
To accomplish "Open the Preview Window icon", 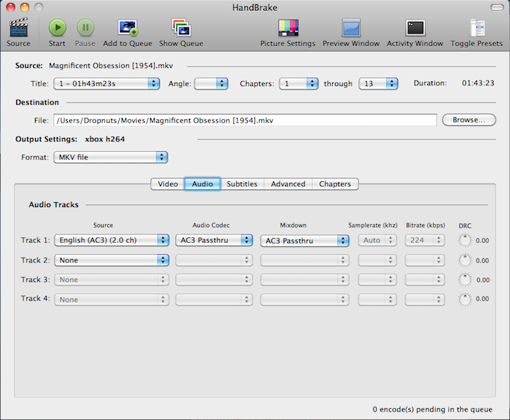I will 351,27.
